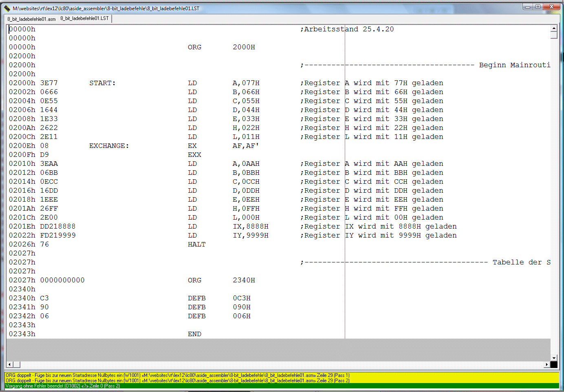Minimize the editor window
Image resolution: width=564 pixels, height=392 pixels.
pyautogui.click(x=528, y=7)
